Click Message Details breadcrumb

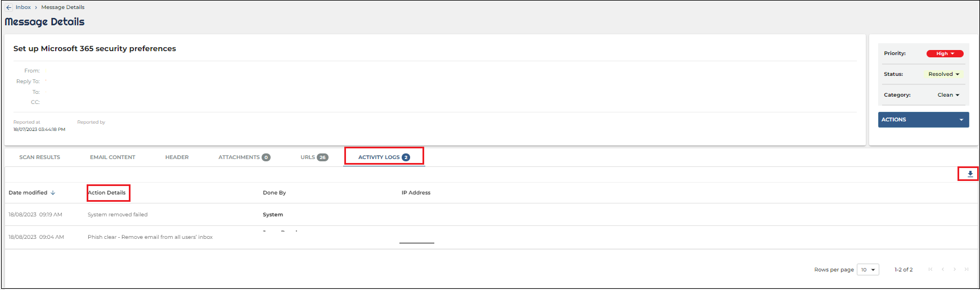coord(63,7)
